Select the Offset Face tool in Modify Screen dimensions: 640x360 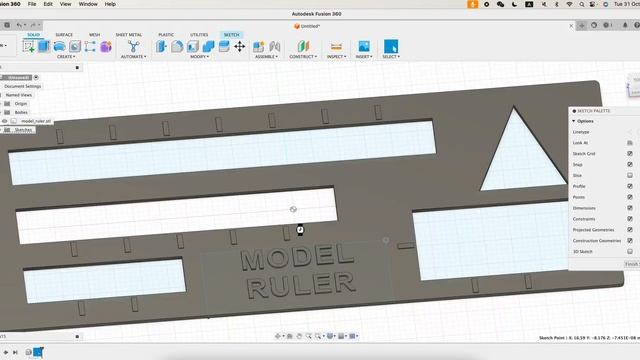tap(224, 46)
